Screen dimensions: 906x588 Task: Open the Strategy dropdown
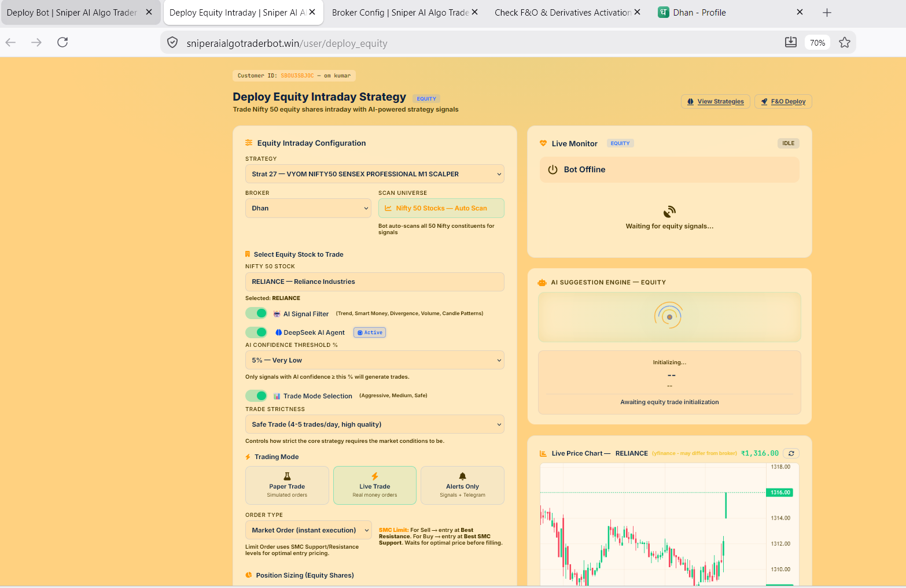(375, 174)
